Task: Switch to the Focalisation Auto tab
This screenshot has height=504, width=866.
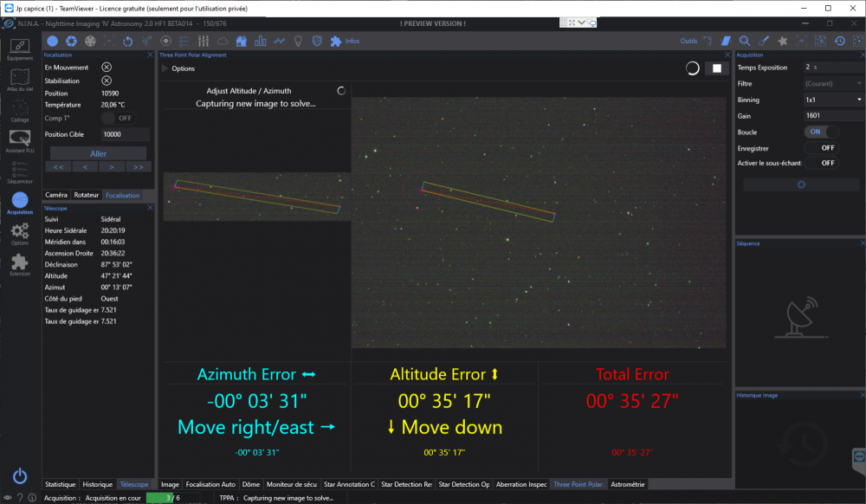Action: [x=210, y=484]
